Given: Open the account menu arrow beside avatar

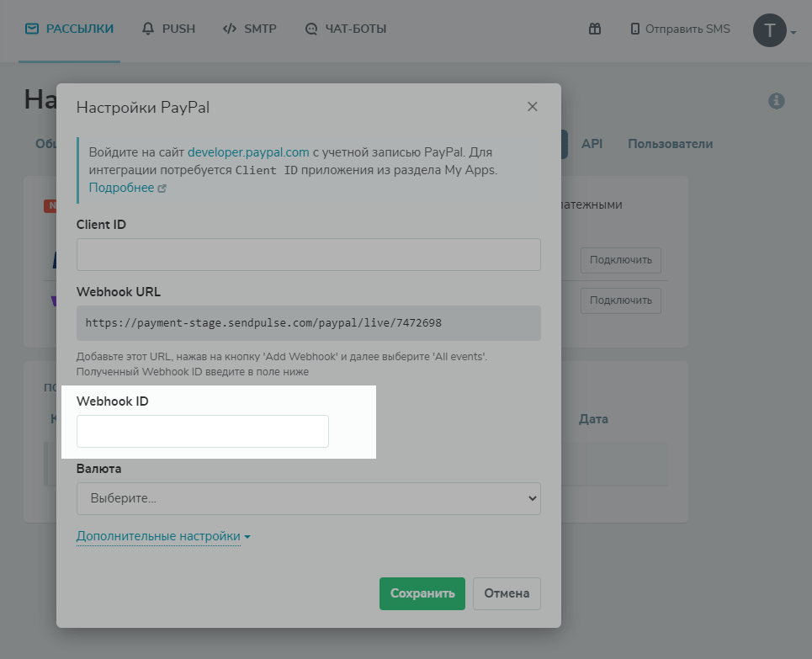Looking at the screenshot, I should (793, 33).
